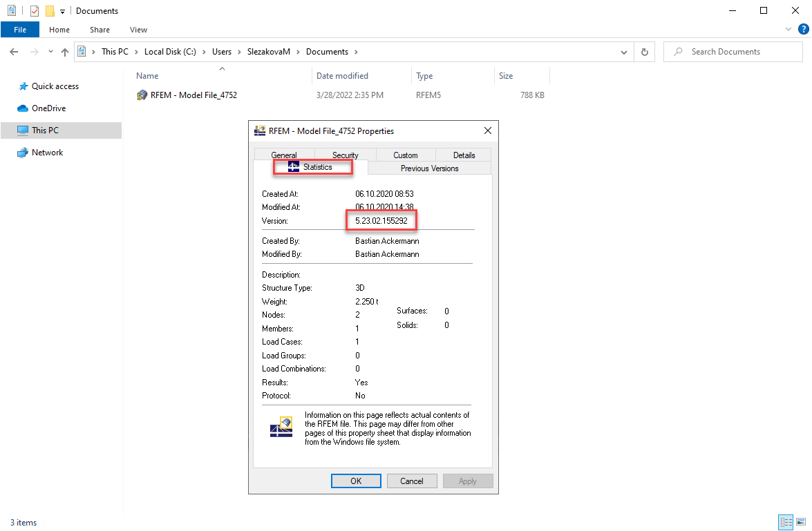Open the address bar history dropdown

pyautogui.click(x=623, y=51)
